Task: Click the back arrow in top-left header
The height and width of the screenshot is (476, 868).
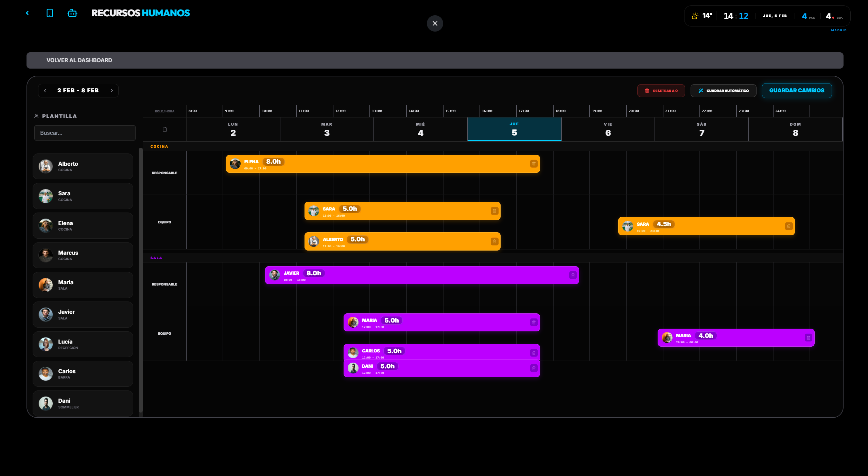Action: pos(28,13)
